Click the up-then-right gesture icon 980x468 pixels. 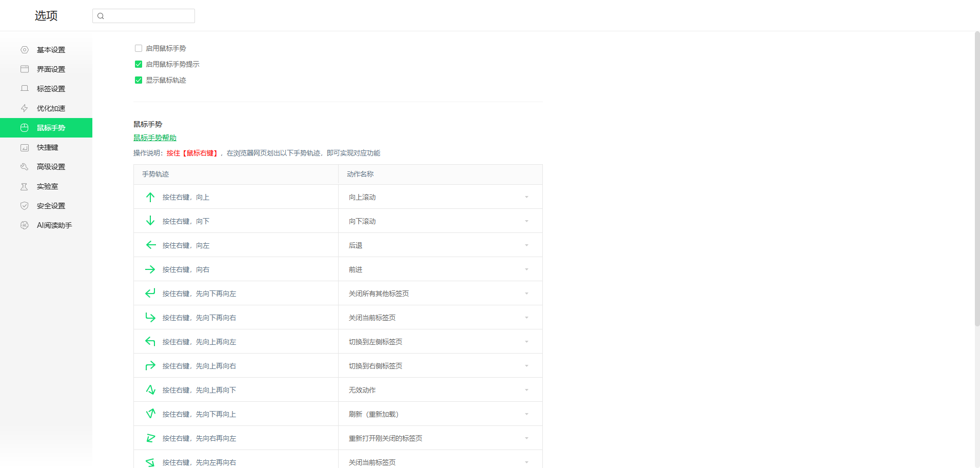click(150, 366)
